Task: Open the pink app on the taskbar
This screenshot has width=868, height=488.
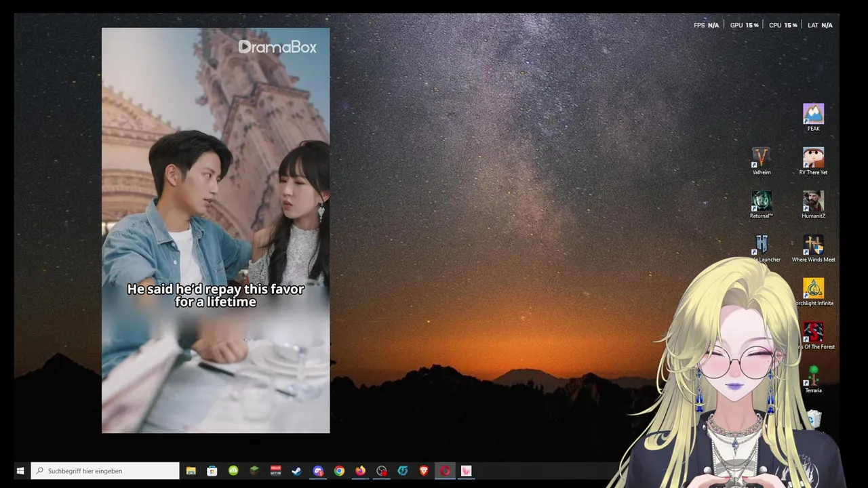Action: 467,470
